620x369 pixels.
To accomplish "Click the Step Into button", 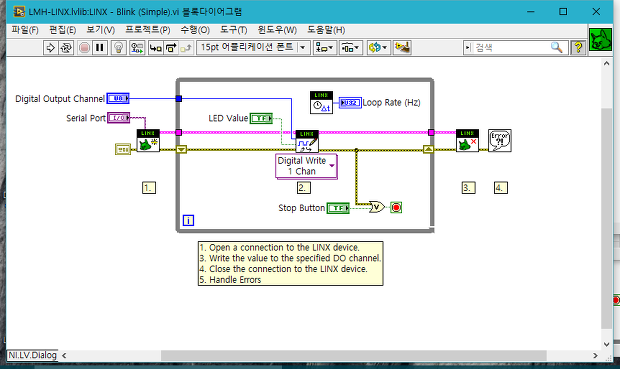I will point(156,48).
